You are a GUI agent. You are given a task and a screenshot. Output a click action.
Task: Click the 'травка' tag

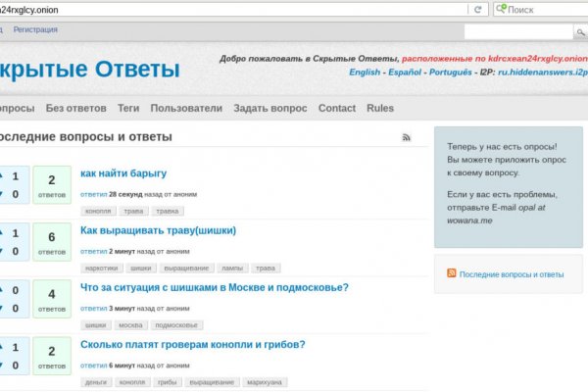click(168, 212)
